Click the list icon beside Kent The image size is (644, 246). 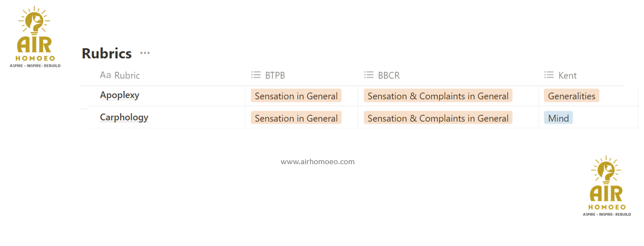point(549,75)
